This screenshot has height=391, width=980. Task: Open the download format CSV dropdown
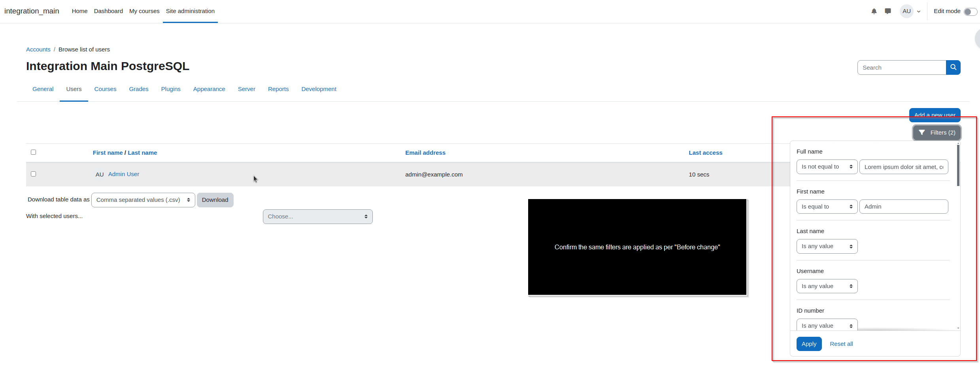[x=143, y=200]
